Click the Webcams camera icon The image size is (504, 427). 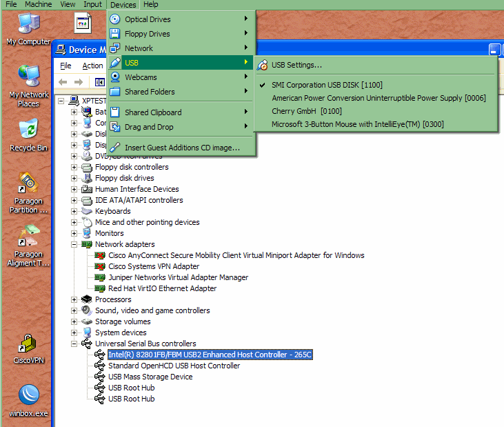115,77
